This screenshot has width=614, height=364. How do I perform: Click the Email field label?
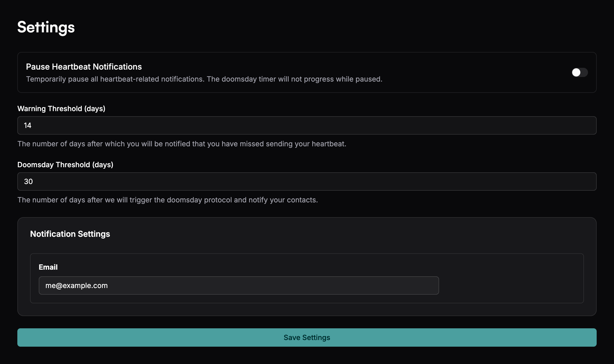(48, 267)
